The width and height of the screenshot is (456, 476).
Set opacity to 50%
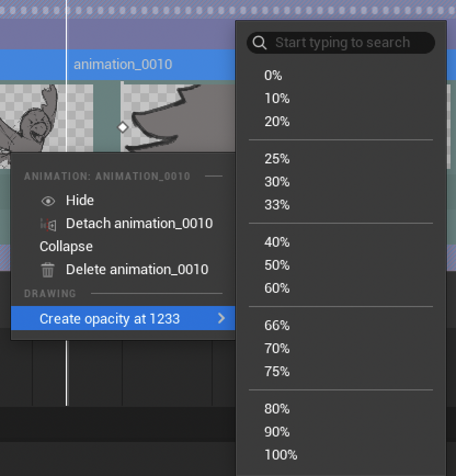coord(277,265)
